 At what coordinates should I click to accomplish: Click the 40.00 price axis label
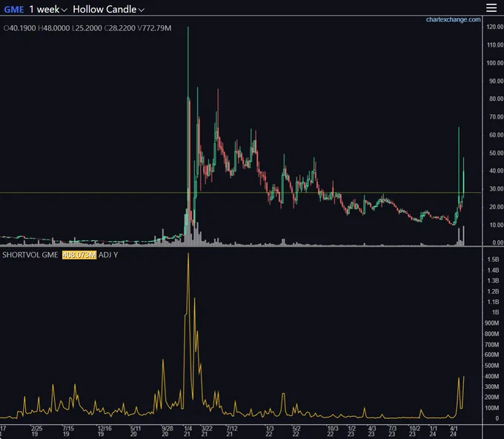click(496, 171)
